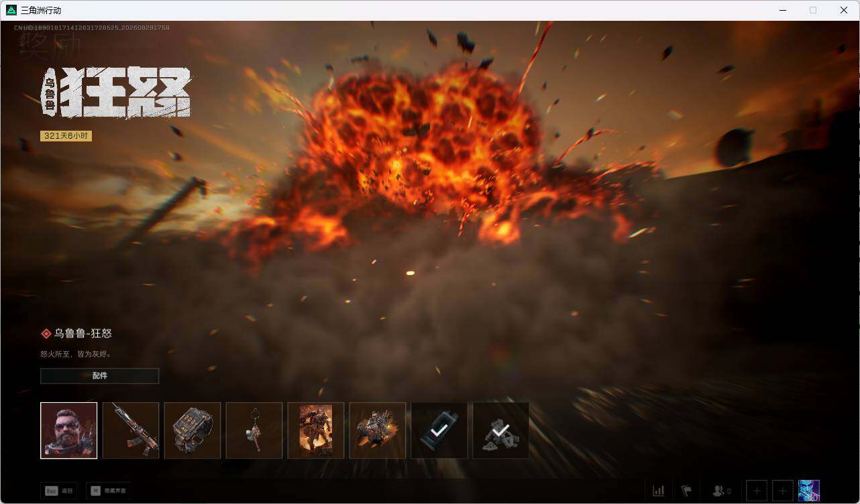
Task: Select the keychain weapon charm reward
Action: [254, 430]
